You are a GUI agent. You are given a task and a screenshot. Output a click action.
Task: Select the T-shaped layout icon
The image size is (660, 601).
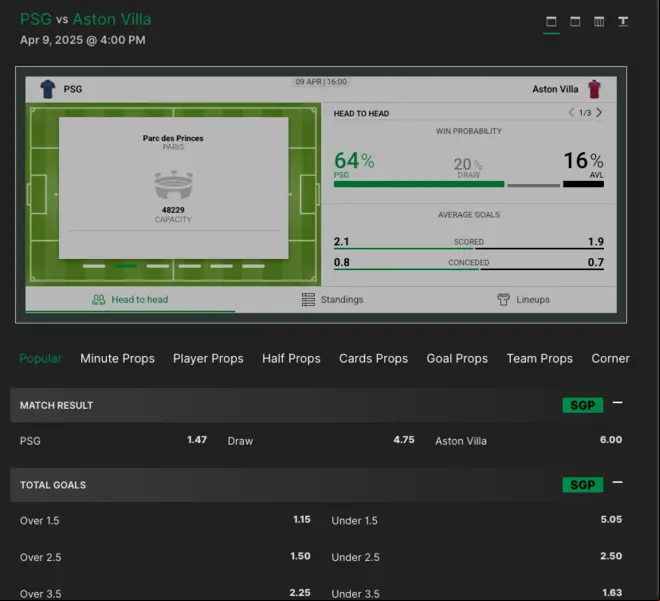pos(623,21)
